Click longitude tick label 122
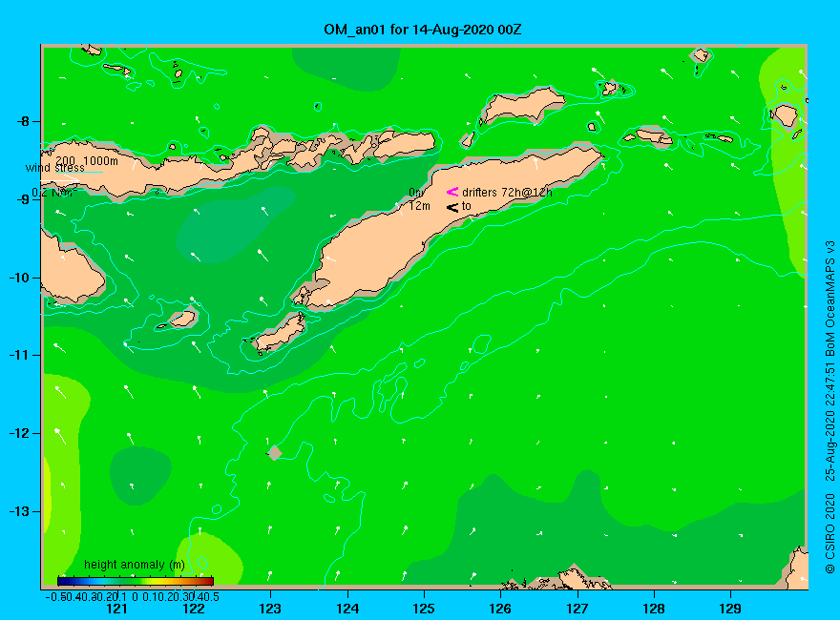This screenshot has height=620, width=840. tap(194, 609)
